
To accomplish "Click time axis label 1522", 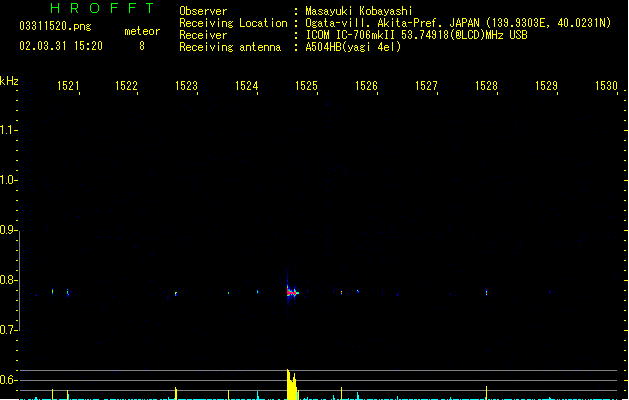I will [126, 86].
